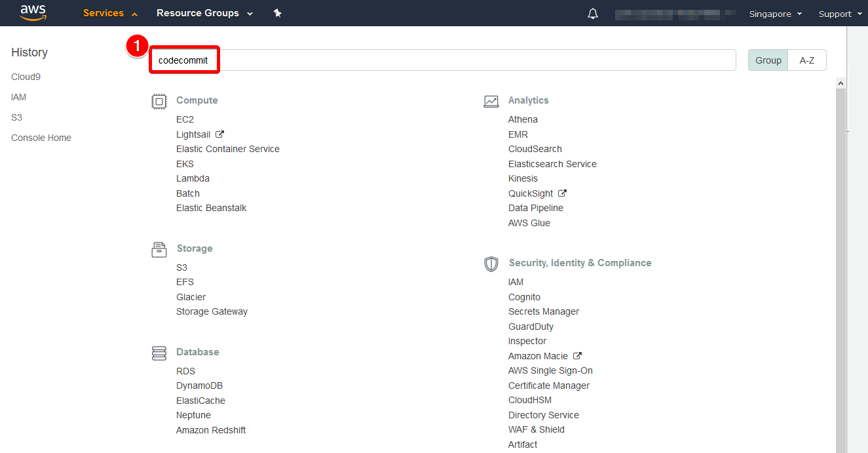The width and height of the screenshot is (868, 453).
Task: Open Certificate Manager
Action: coord(549,385)
